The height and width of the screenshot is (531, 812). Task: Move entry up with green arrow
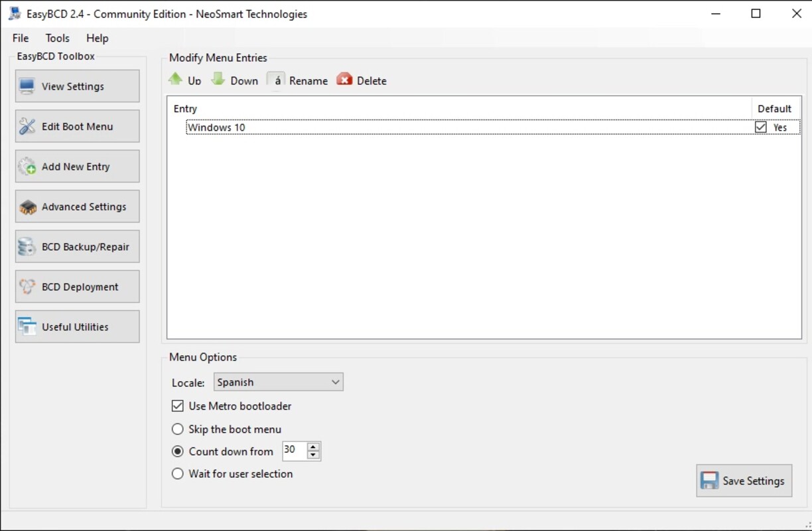[x=175, y=79]
